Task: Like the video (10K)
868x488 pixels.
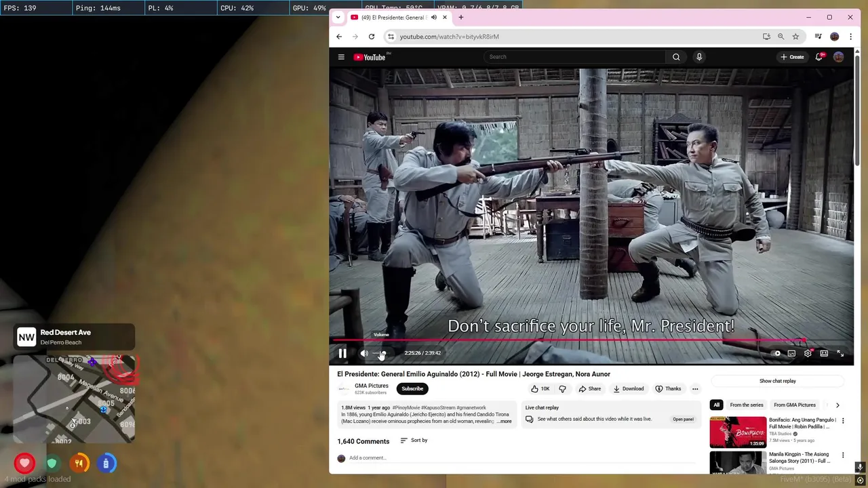Action: (x=540, y=388)
